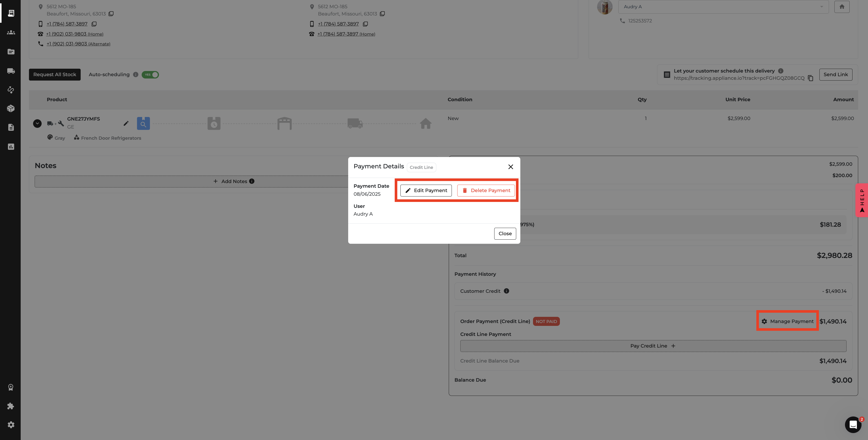Click the blue stock search stage icon
The width and height of the screenshot is (868, 440).
(x=143, y=123)
